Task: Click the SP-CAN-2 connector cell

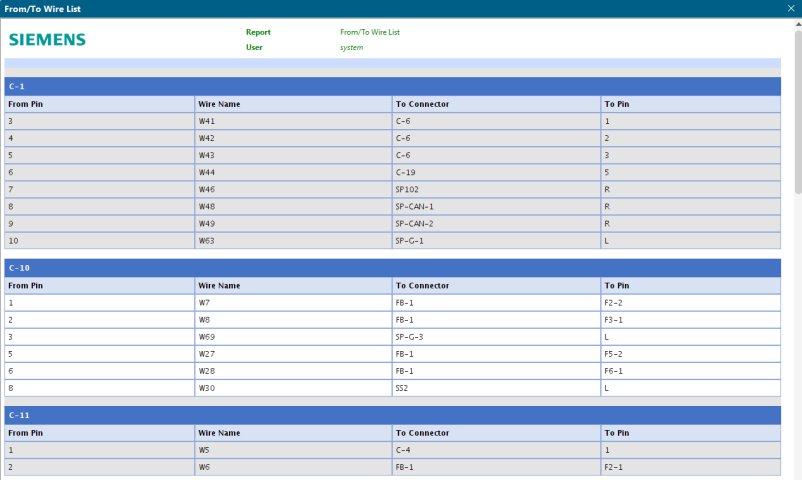Action: tap(496, 224)
